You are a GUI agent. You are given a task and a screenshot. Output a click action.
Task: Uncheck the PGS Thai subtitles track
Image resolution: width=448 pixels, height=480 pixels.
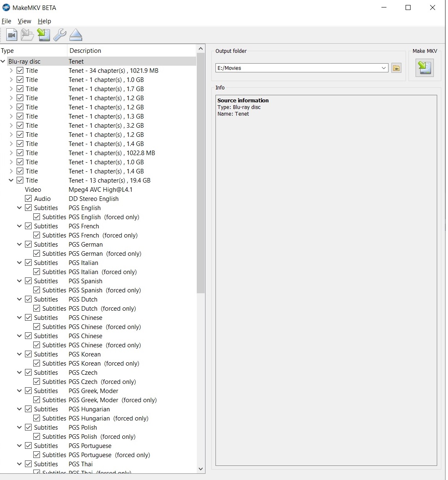point(28,464)
